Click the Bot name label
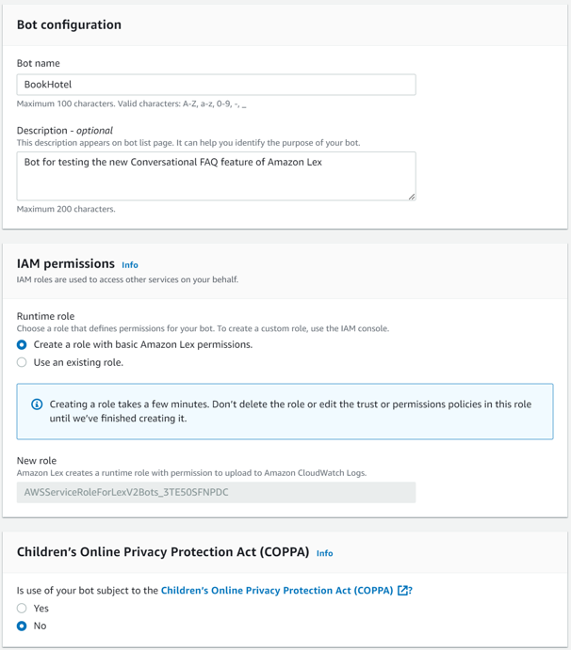571x650 pixels. pos(38,63)
